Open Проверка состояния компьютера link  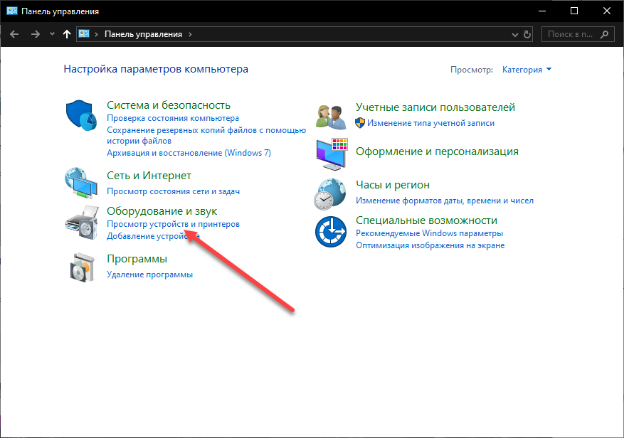(x=173, y=118)
